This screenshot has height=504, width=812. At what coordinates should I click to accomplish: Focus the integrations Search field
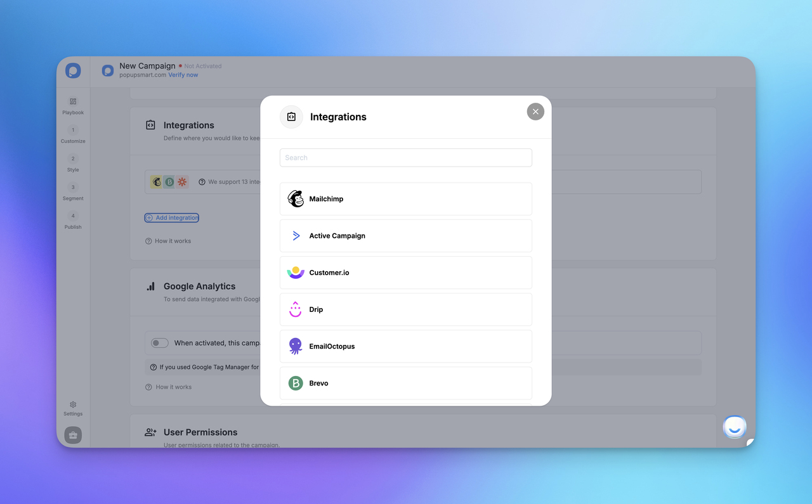[405, 158]
